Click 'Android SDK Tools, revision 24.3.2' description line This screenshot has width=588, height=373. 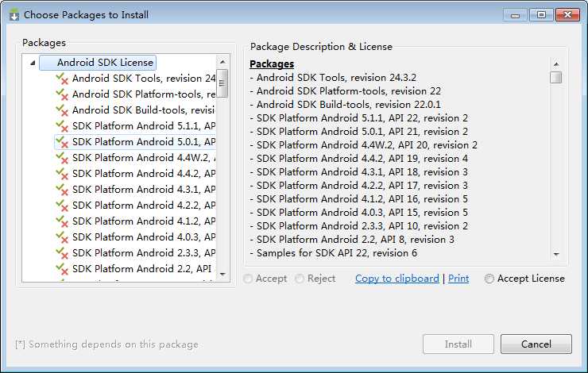[x=333, y=78]
